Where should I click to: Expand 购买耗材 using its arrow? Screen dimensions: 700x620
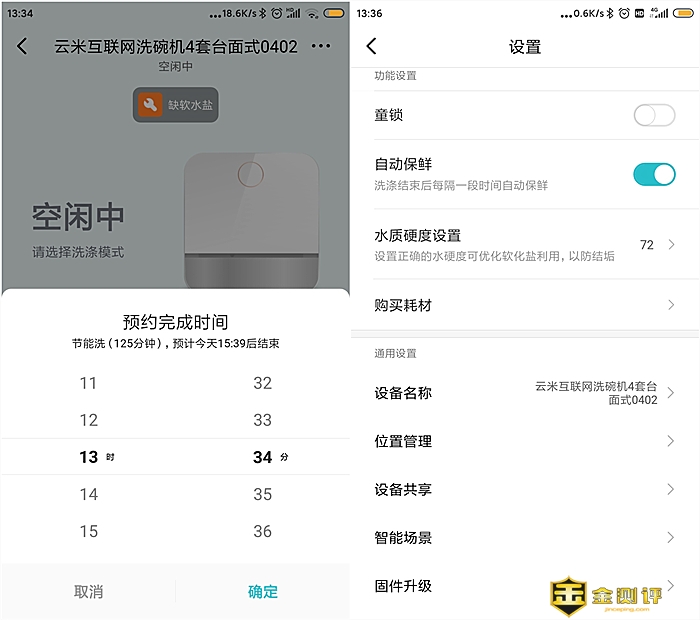[x=671, y=305]
